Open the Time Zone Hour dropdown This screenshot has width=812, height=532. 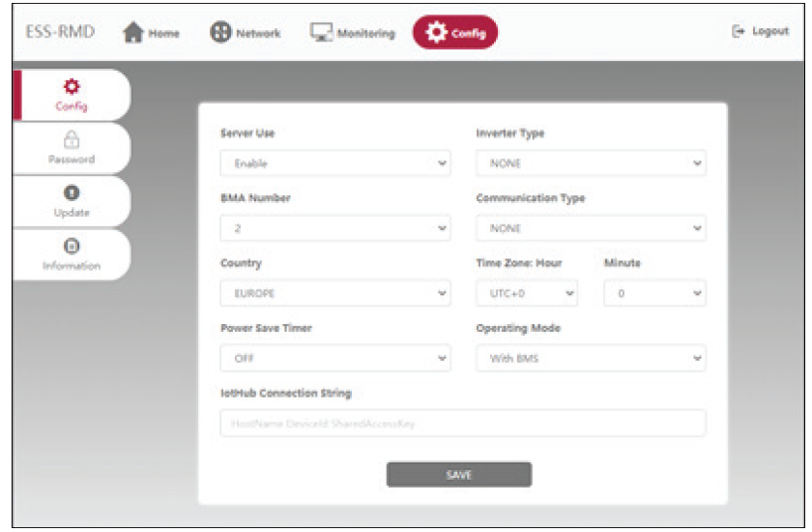pos(527,293)
